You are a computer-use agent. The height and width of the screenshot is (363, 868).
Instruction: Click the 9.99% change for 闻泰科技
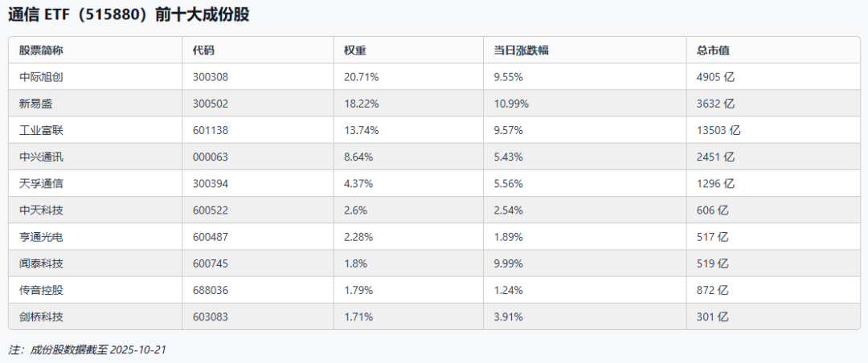(x=508, y=263)
